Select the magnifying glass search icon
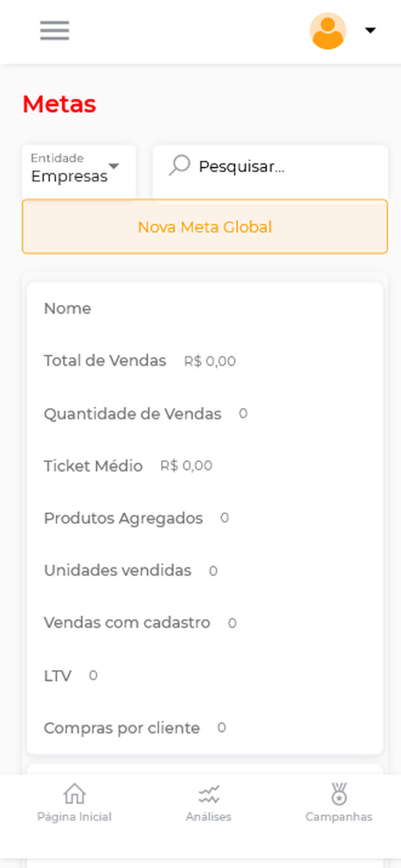The image size is (401, 868). coord(179,165)
